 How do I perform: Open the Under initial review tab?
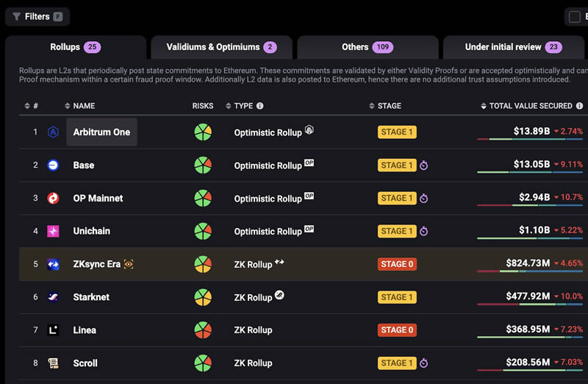513,47
